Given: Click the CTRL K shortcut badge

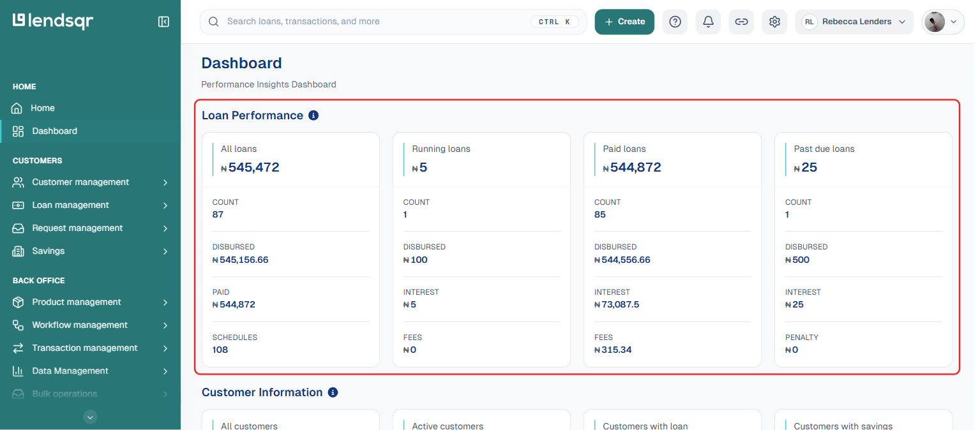Looking at the screenshot, I should [554, 22].
